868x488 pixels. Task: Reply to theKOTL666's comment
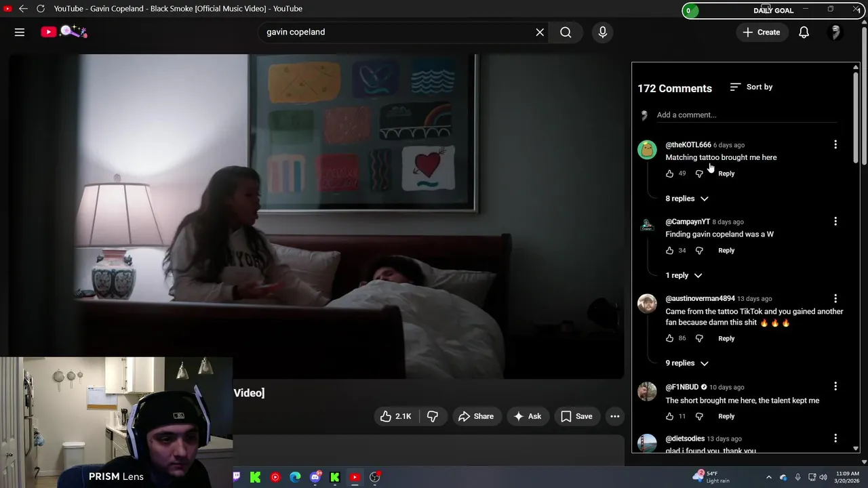click(x=726, y=174)
